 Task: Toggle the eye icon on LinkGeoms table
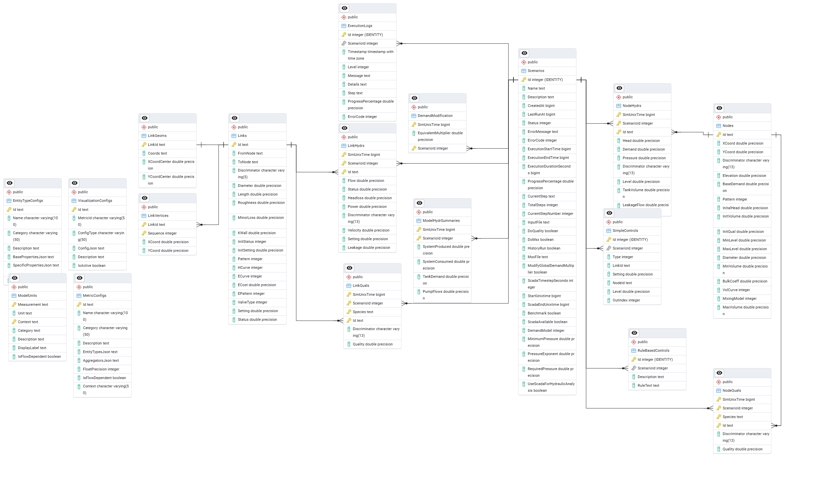145,118
